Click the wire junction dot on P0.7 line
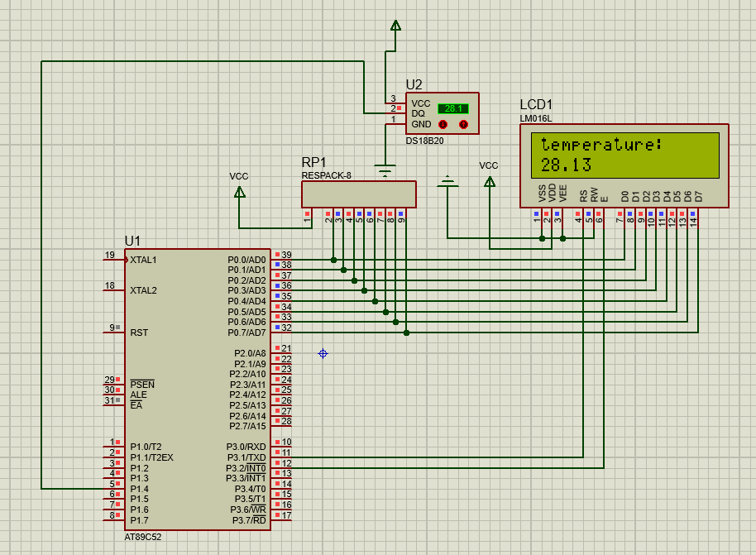 click(x=406, y=333)
